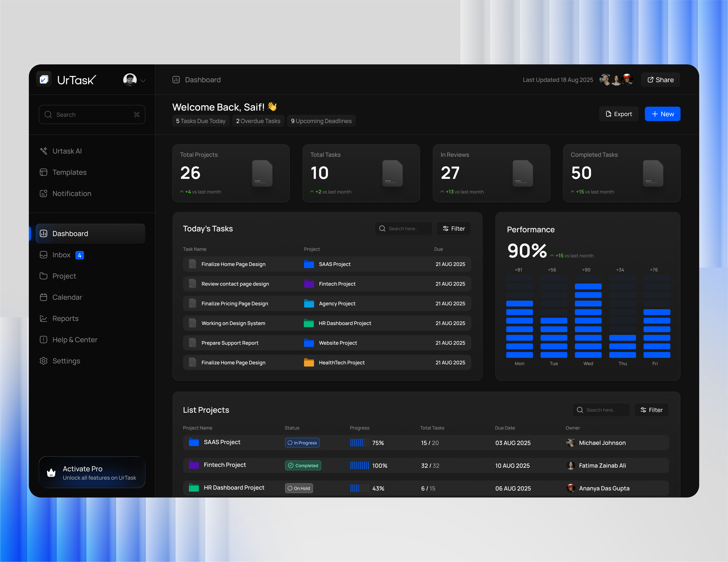Open the Calendar from the sidebar

(44, 297)
